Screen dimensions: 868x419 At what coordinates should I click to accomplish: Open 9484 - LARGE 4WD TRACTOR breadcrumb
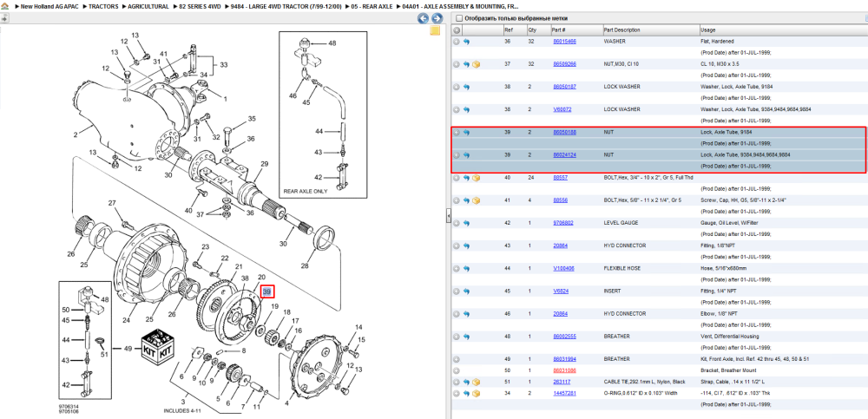(286, 7)
